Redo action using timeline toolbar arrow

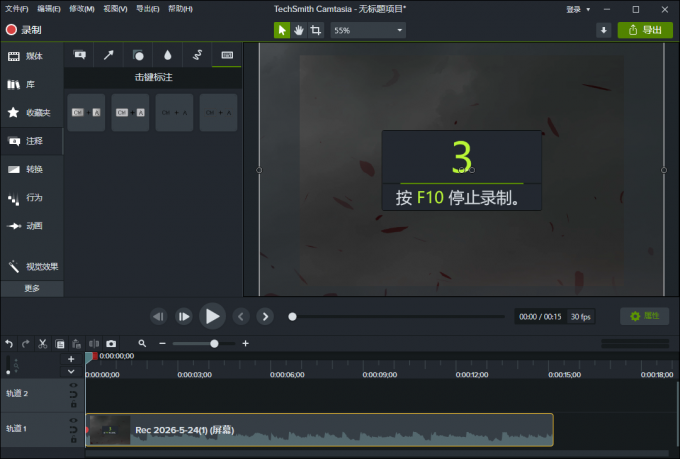pos(26,344)
